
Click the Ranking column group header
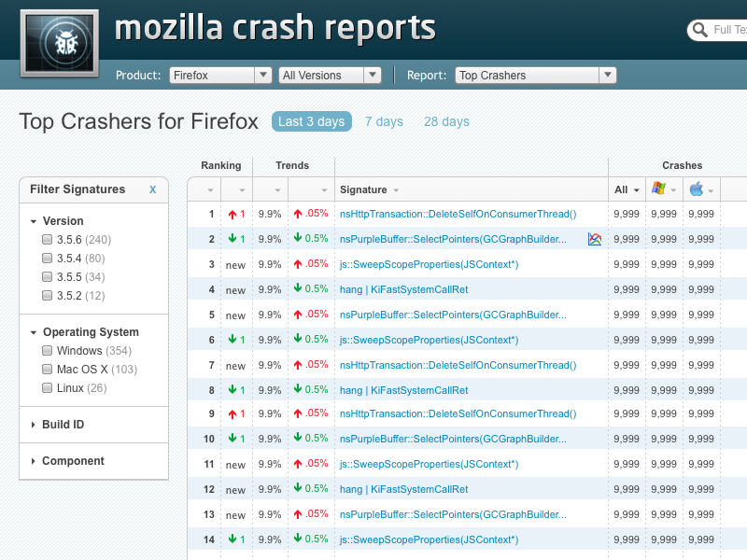click(x=221, y=165)
